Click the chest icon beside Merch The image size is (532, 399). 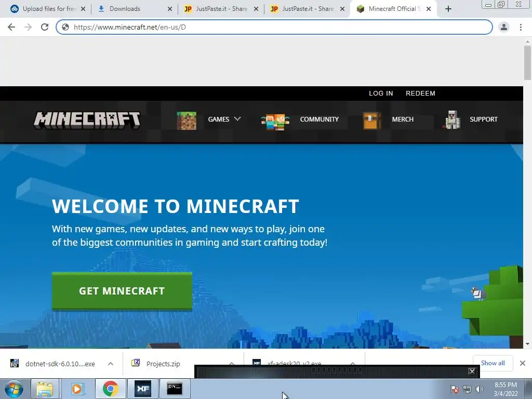(x=372, y=121)
